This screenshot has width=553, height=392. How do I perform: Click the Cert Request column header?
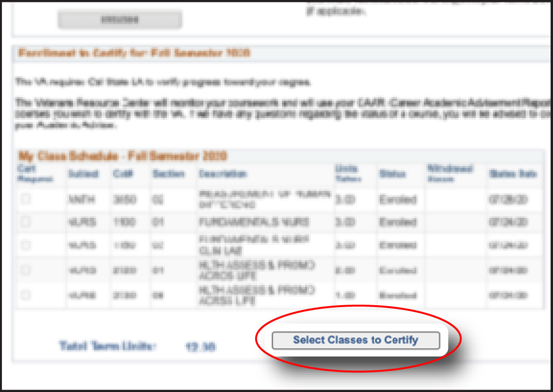35,174
